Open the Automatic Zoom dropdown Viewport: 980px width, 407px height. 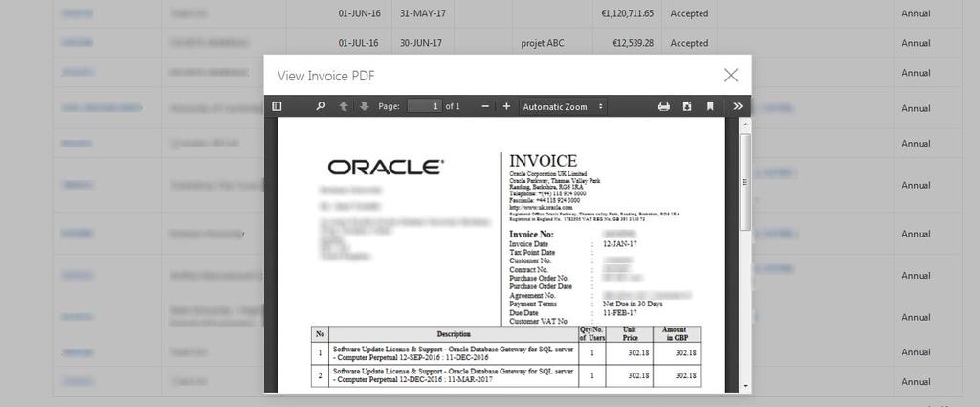tap(564, 106)
